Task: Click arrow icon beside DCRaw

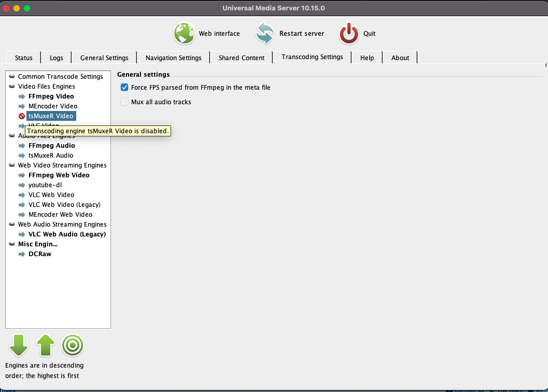Action: (x=22, y=254)
